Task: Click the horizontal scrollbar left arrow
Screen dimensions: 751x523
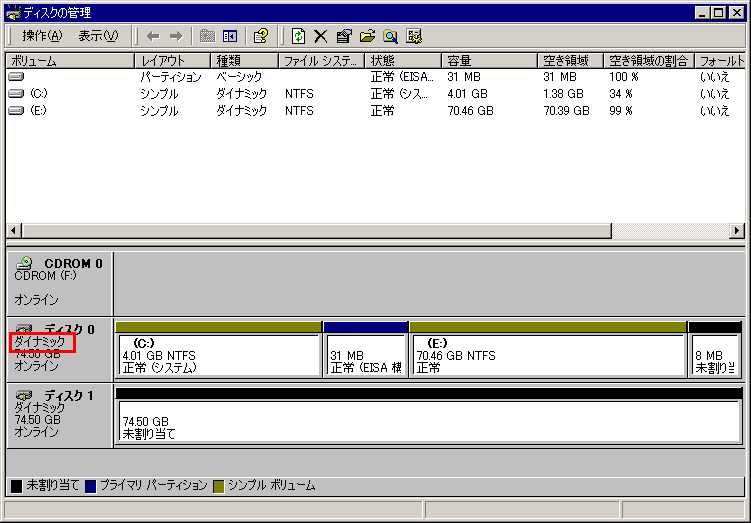Action: [x=13, y=230]
